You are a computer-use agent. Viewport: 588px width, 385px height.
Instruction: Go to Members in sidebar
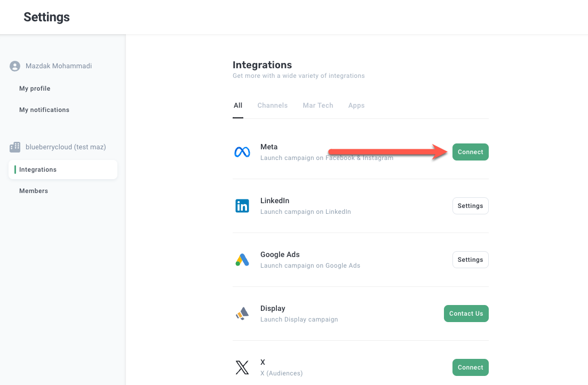[34, 191]
